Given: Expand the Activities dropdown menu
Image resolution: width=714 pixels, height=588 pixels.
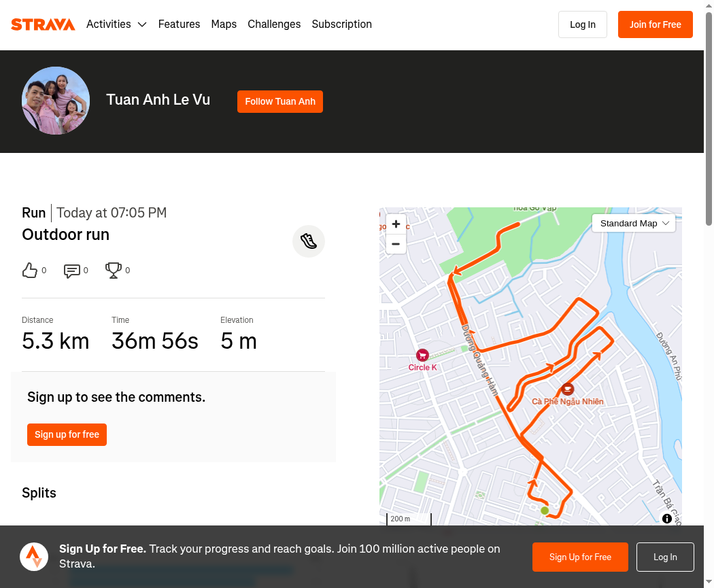Looking at the screenshot, I should (116, 24).
